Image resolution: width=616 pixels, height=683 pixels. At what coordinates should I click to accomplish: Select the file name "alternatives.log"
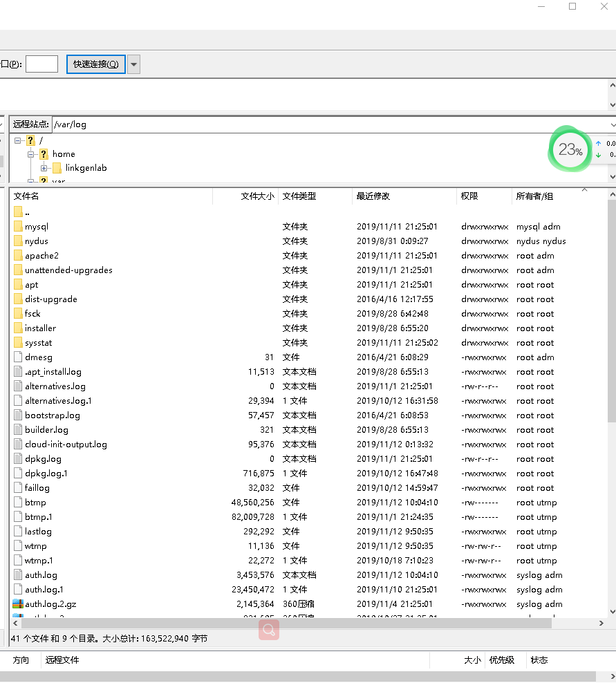pos(55,386)
